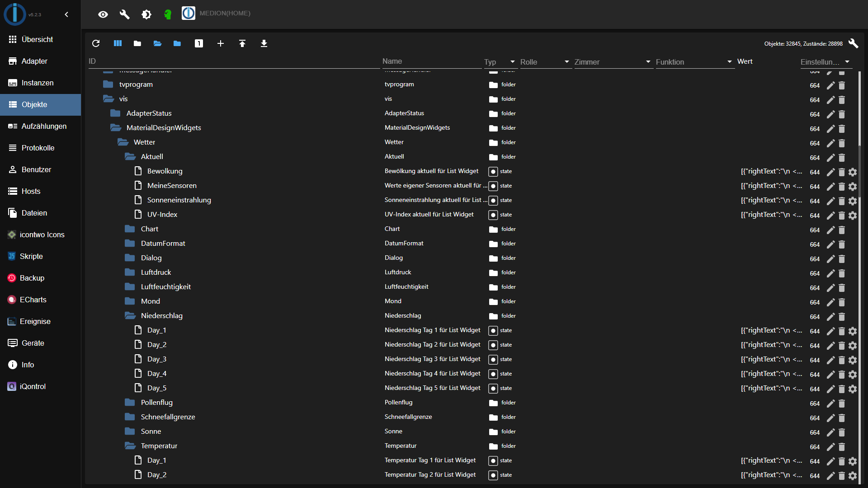868x488 pixels.
Task: Edit the Bewolkung state with pencil icon
Action: pyautogui.click(x=831, y=172)
